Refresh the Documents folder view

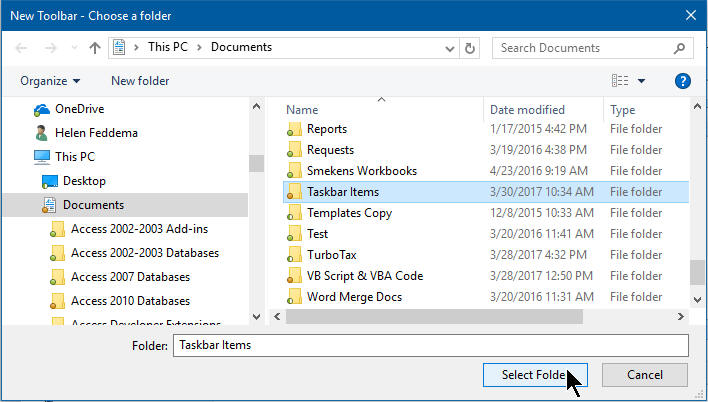click(x=470, y=48)
